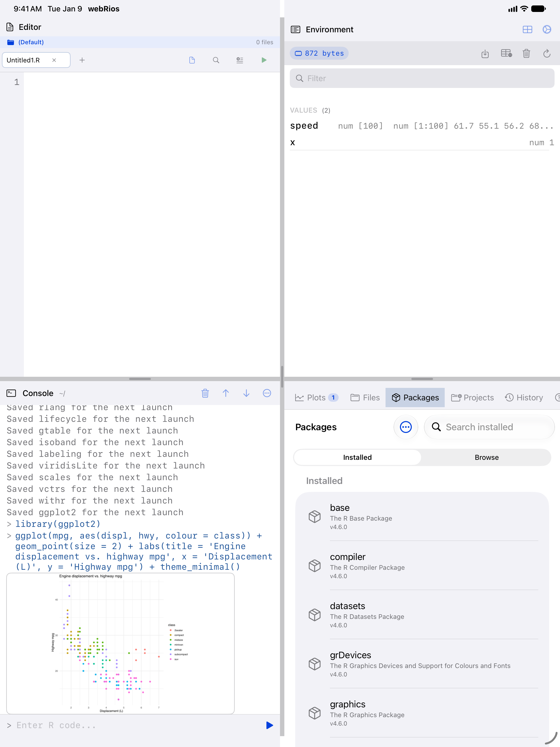Select the Installed segment
The width and height of the screenshot is (560, 747).
tap(358, 457)
